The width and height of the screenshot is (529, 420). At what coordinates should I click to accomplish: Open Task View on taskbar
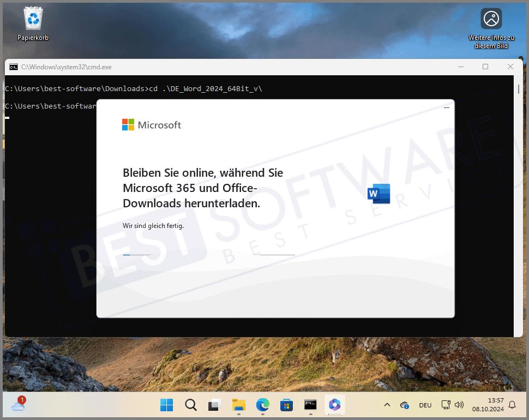(214, 405)
